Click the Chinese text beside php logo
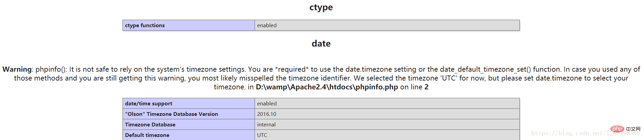Viewport: 644px width, 140px height. click(633, 129)
